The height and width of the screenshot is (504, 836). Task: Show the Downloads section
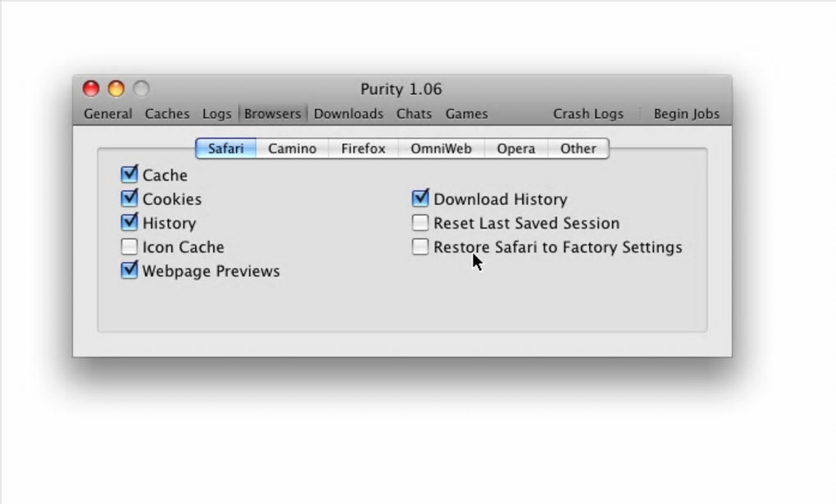tap(348, 114)
